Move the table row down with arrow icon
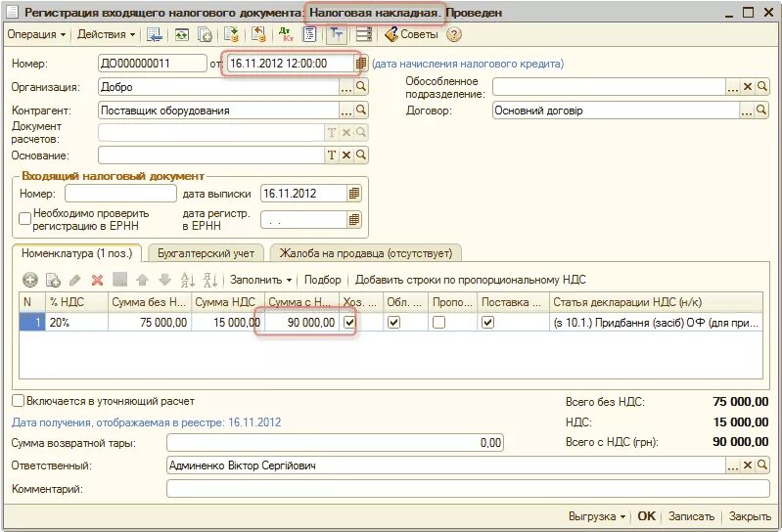Viewport: 782px width, 532px height. [x=164, y=280]
